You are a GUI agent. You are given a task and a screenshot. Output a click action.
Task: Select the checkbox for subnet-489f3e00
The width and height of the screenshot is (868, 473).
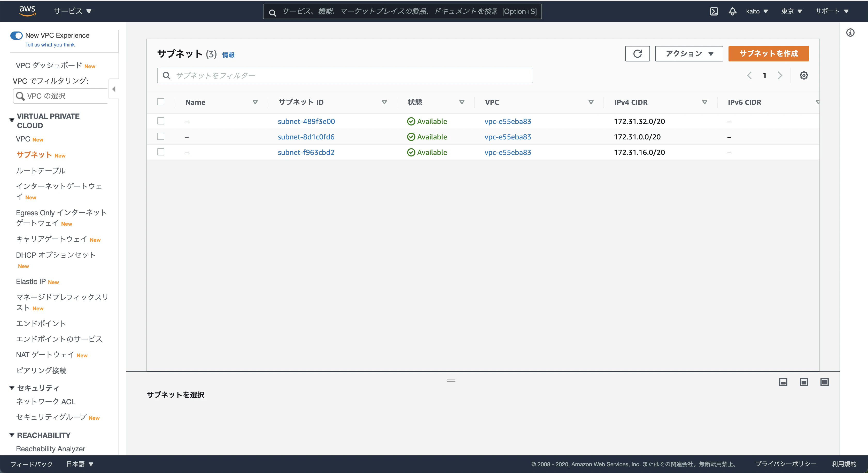[x=161, y=121]
